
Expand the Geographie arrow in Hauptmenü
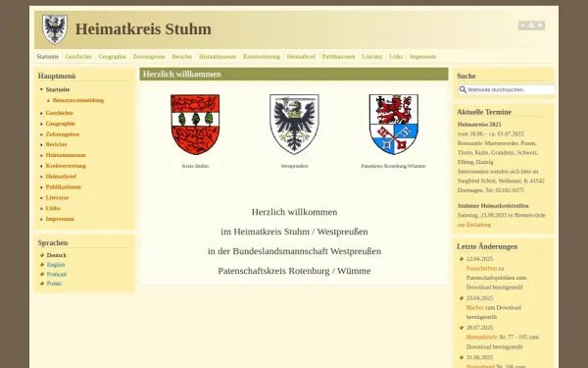[x=41, y=124]
